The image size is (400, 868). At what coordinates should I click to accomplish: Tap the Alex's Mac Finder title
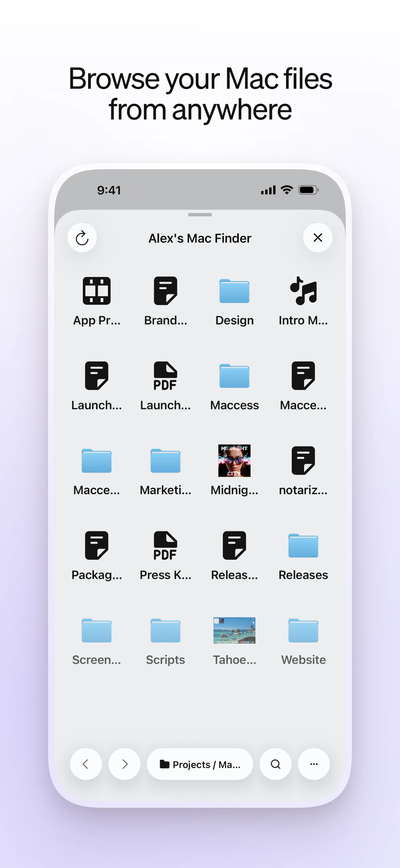(200, 238)
